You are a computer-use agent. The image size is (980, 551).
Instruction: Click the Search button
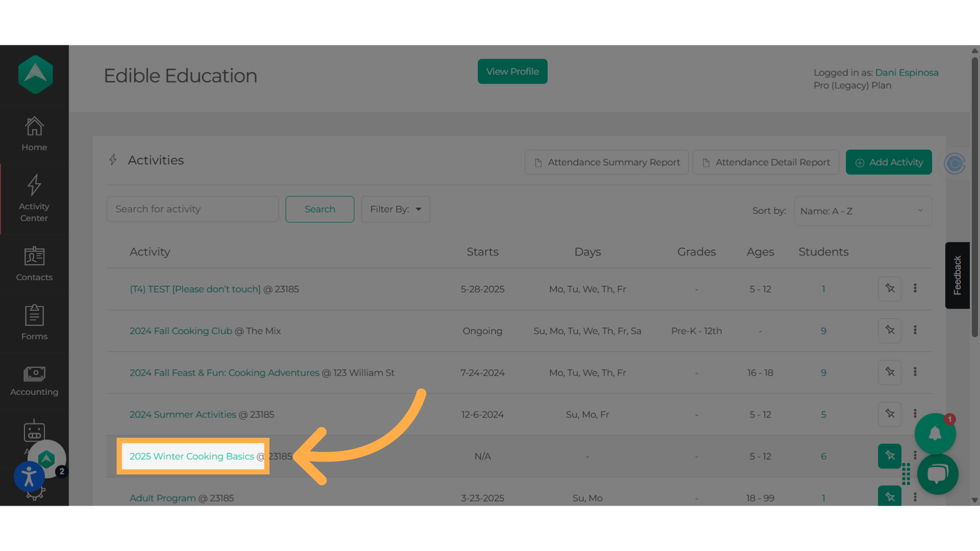tap(320, 209)
